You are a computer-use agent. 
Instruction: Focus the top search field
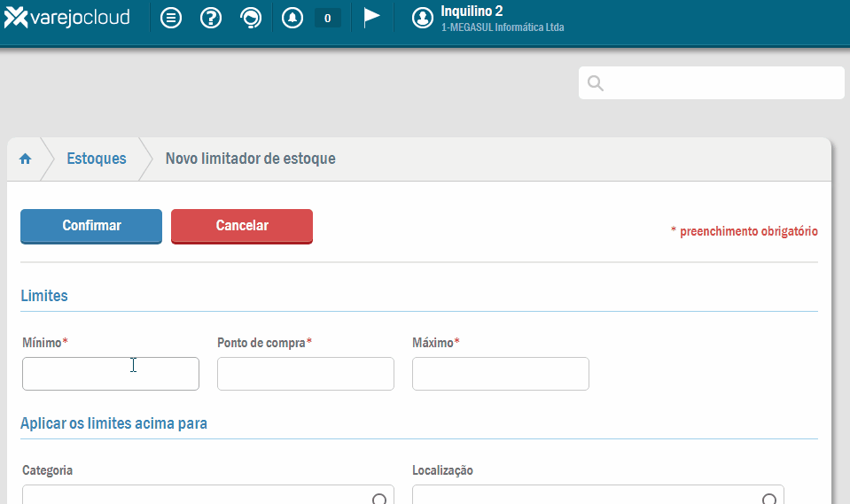722,83
